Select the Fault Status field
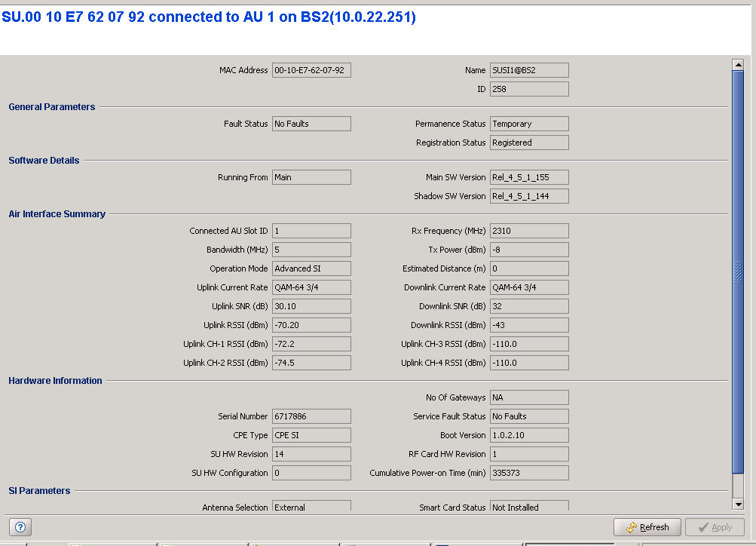756x546 pixels. pos(311,124)
